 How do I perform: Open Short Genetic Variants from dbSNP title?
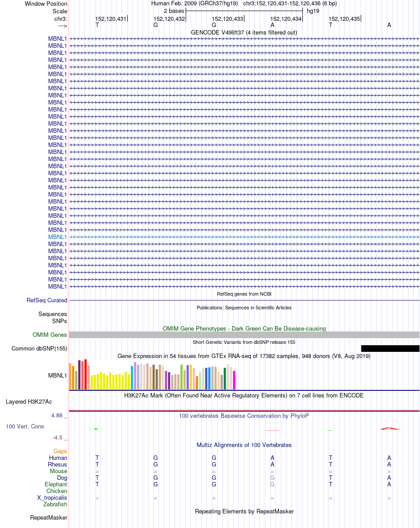click(x=244, y=342)
